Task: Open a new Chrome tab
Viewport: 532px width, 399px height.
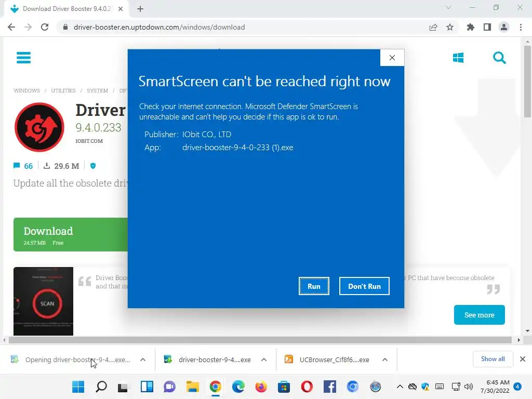Action: (140, 9)
